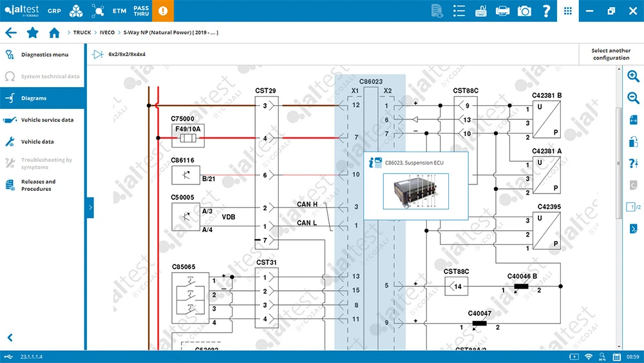The height and width of the screenshot is (363, 644).
Task: Click the info icon in the ECU popup
Action: point(375,162)
